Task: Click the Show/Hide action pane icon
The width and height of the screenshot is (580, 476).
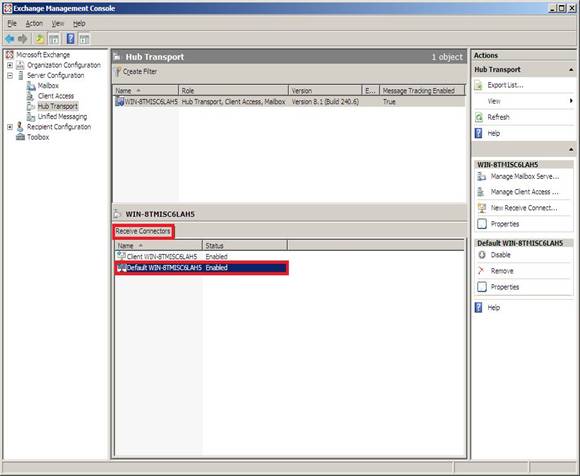Action: point(84,39)
